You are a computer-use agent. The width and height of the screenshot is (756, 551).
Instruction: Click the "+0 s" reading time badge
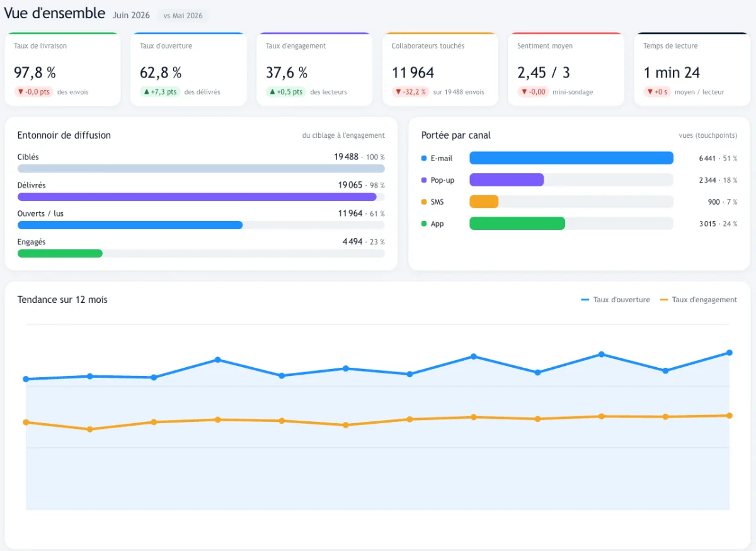(x=658, y=92)
